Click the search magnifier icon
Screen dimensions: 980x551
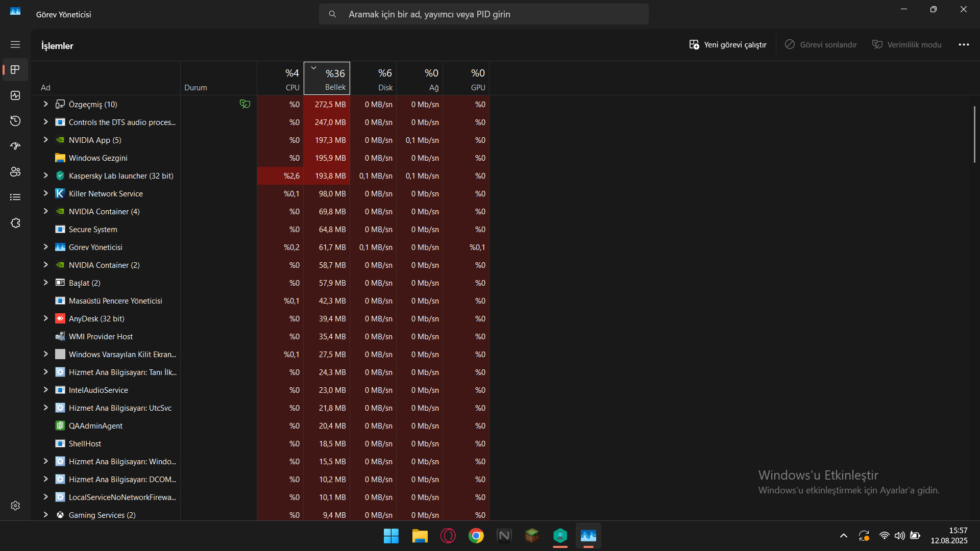click(x=332, y=14)
